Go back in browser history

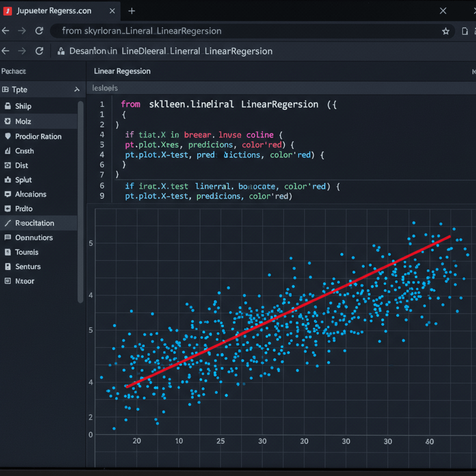[x=6, y=31]
